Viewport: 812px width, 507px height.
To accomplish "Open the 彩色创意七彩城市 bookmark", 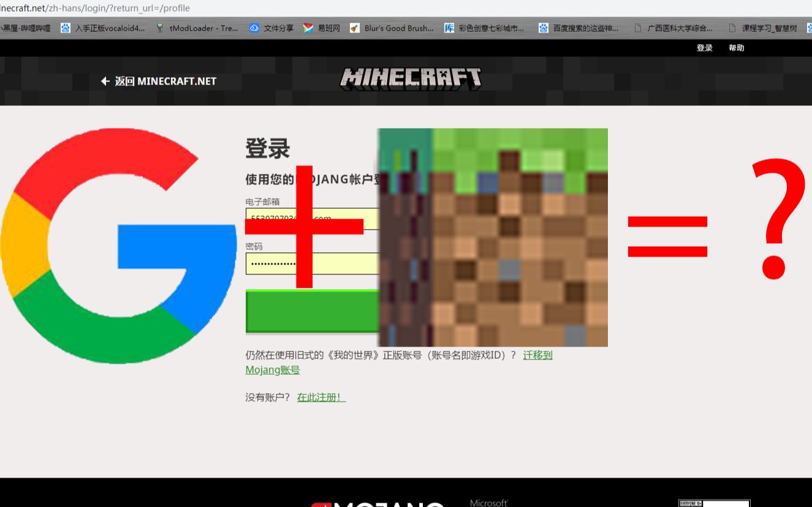I will coord(484,28).
